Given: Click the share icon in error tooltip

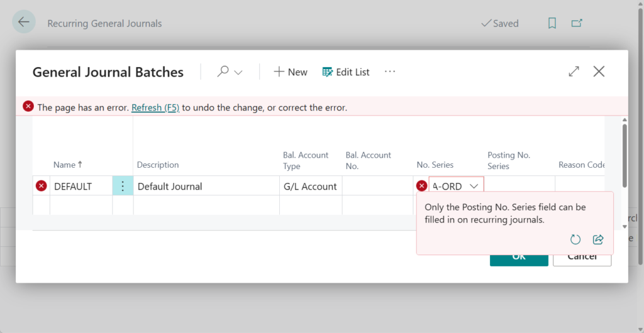Looking at the screenshot, I should tap(598, 239).
